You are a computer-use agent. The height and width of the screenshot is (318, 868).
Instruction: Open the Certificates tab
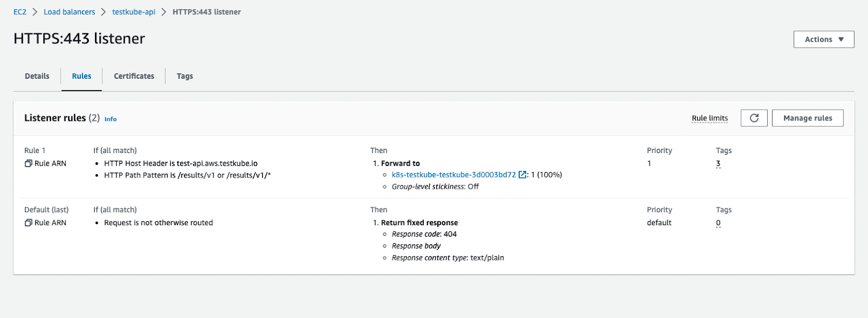pos(133,76)
